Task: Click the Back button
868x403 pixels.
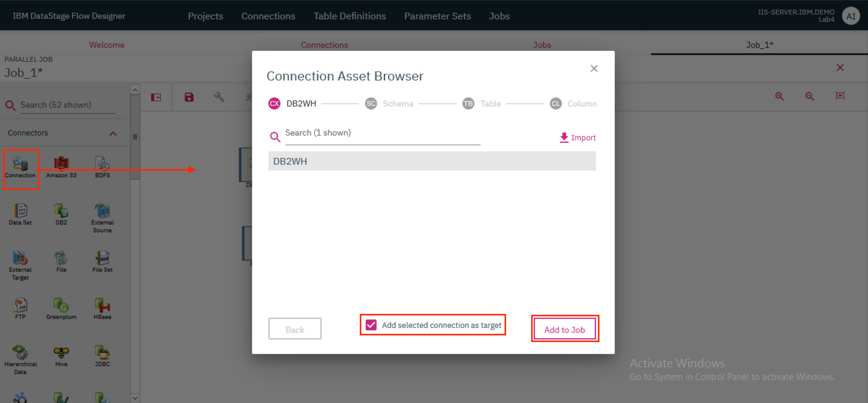Action: pos(294,329)
